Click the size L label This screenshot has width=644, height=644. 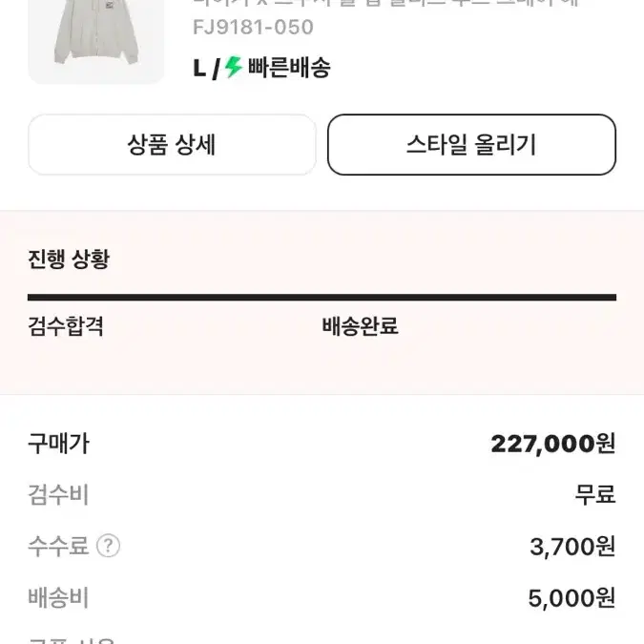pos(199,68)
